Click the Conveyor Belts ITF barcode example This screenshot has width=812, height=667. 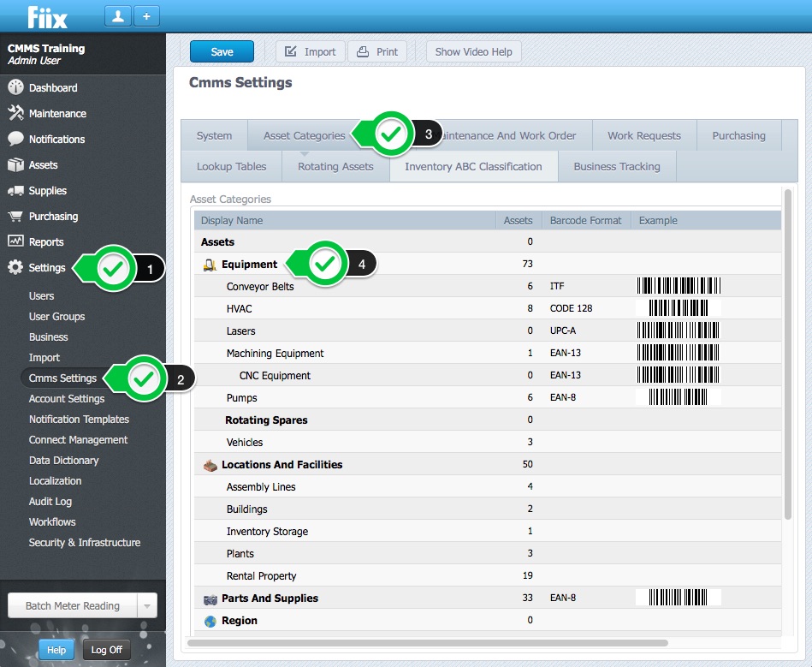point(679,286)
